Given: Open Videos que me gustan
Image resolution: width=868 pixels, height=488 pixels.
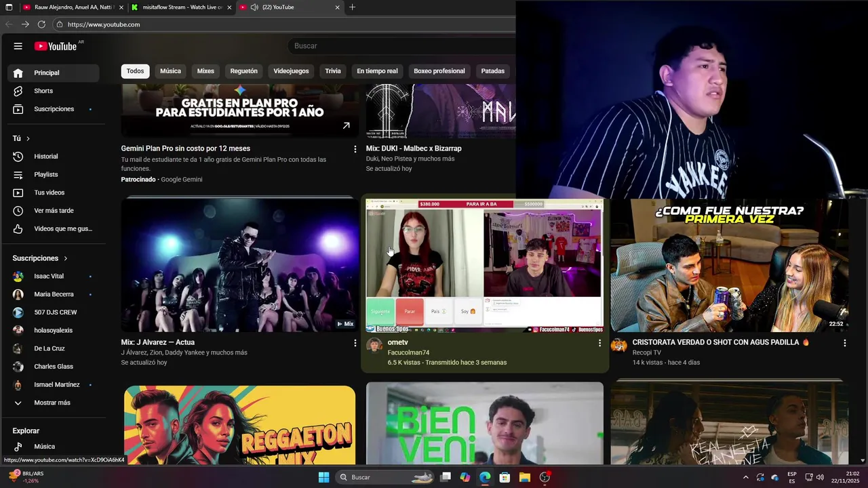Looking at the screenshot, I should tap(53, 228).
